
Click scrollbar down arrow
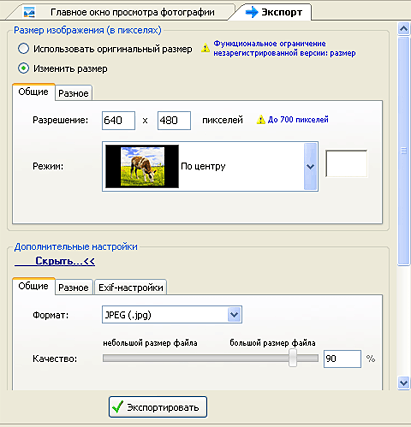click(x=404, y=383)
